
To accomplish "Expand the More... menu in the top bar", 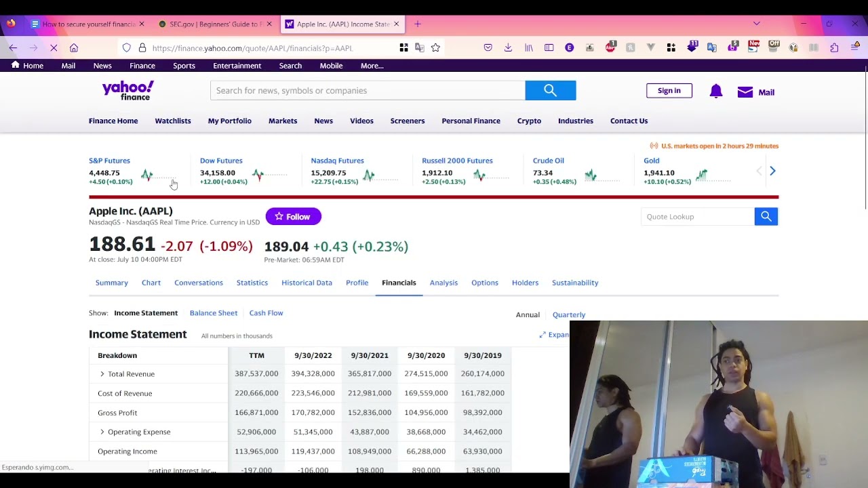I will [372, 66].
